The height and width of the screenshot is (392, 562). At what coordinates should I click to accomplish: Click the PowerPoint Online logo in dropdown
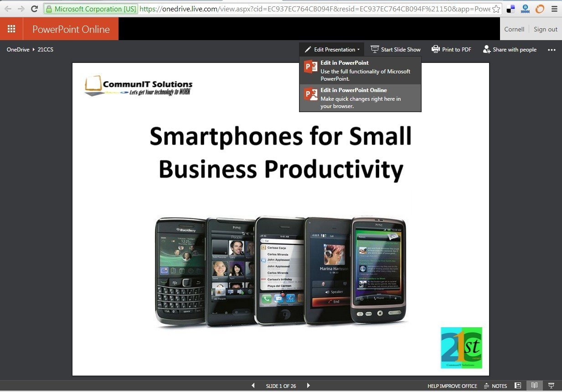pos(311,94)
